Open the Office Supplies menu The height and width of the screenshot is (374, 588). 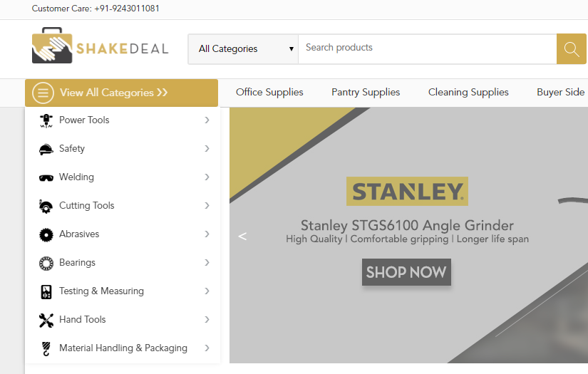point(269,92)
